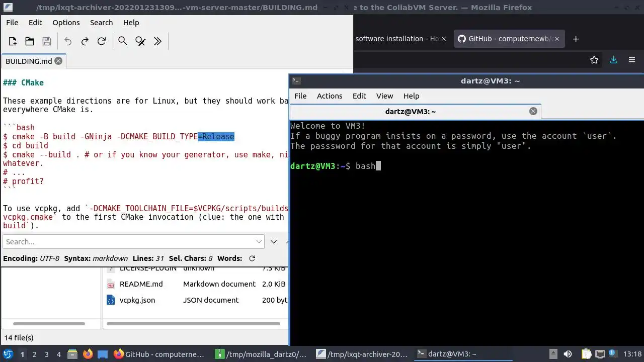The width and height of the screenshot is (644, 362).
Task: Click the 14 file(s) status text
Action: (x=19, y=338)
